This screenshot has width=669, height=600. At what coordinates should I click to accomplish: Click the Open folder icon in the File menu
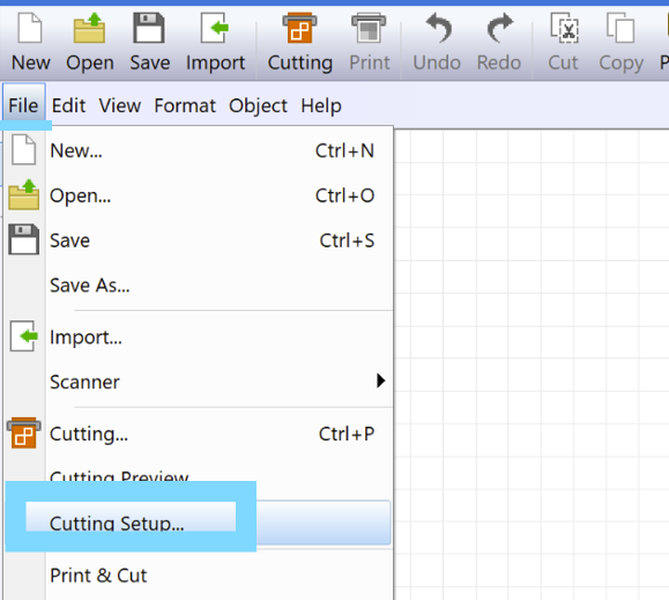[24, 195]
